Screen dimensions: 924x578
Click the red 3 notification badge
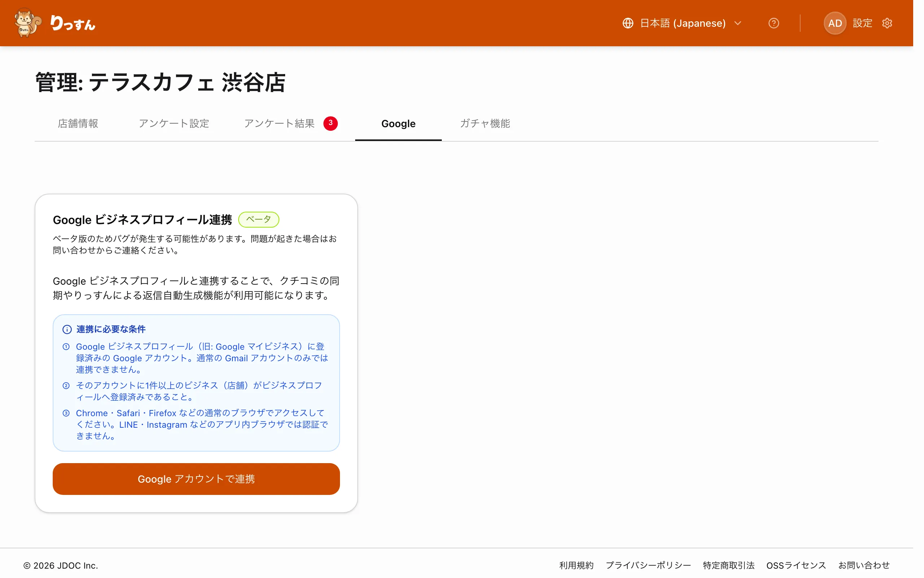[330, 123]
